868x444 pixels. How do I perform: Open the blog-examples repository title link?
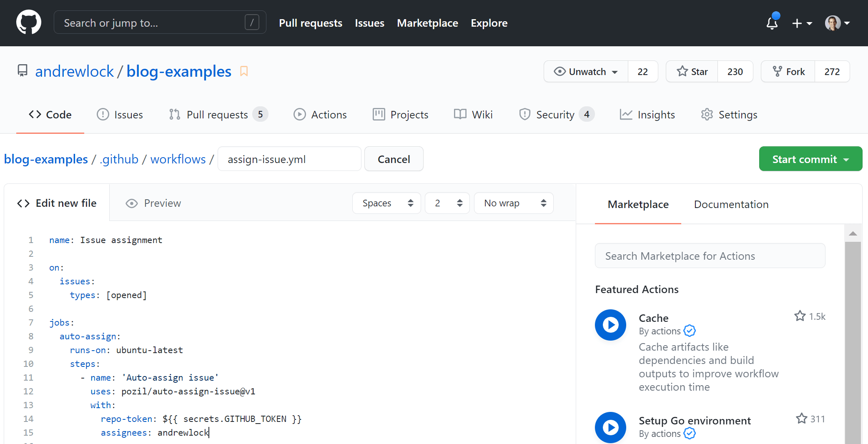click(x=179, y=71)
